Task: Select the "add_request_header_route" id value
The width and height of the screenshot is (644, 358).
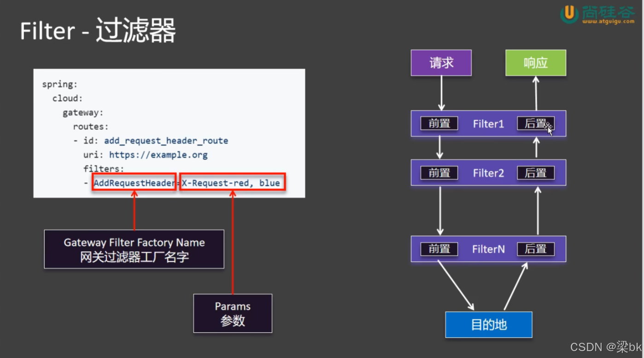Action: pyautogui.click(x=166, y=140)
